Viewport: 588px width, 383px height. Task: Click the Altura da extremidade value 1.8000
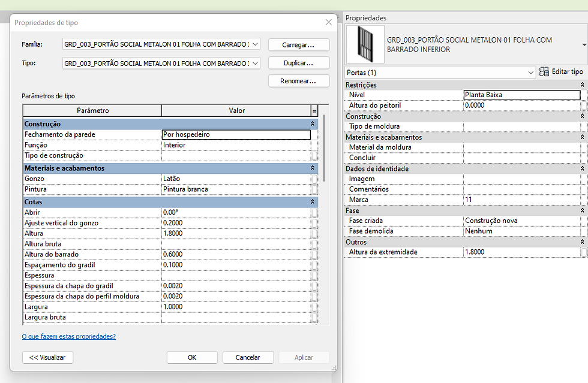[x=522, y=252]
